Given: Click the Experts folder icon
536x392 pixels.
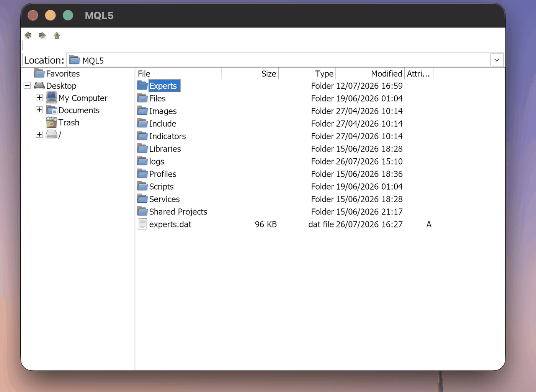Looking at the screenshot, I should click(x=142, y=85).
